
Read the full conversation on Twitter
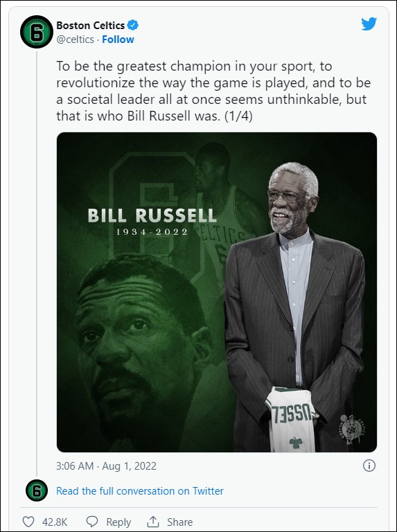140,491
